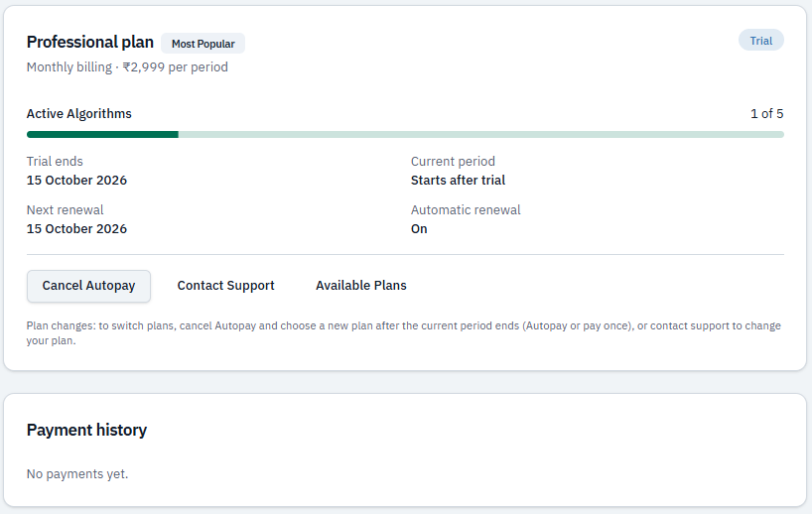Image resolution: width=812 pixels, height=514 pixels.
Task: Click the Trial status badge
Action: coord(760,41)
